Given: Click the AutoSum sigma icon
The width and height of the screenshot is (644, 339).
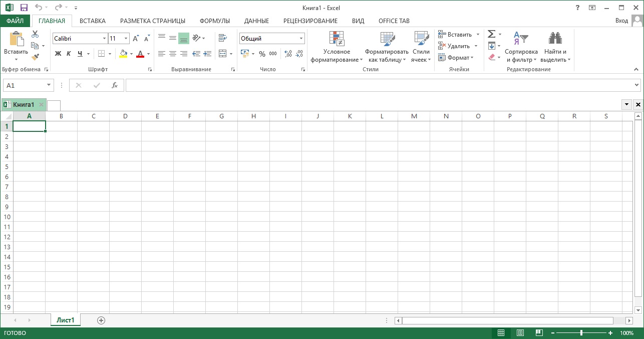Looking at the screenshot, I should pyautogui.click(x=491, y=34).
